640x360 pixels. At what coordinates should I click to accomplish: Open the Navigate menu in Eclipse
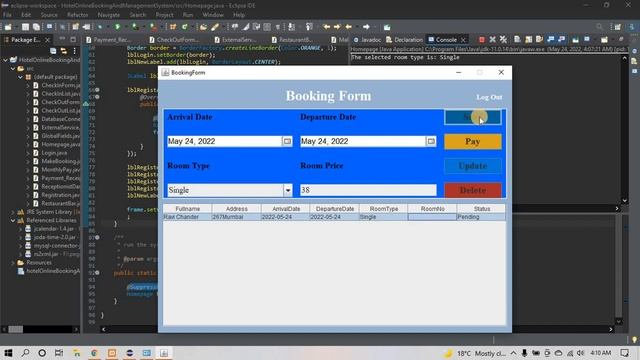point(109,15)
